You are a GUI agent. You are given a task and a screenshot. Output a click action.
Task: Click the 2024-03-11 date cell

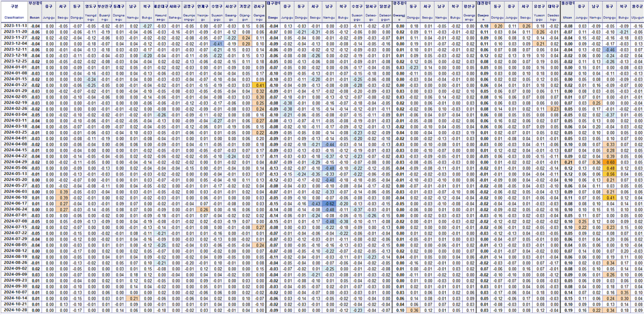[x=14, y=120]
